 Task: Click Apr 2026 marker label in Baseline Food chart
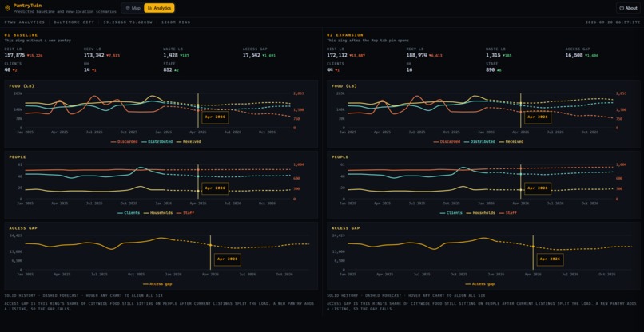[215, 117]
